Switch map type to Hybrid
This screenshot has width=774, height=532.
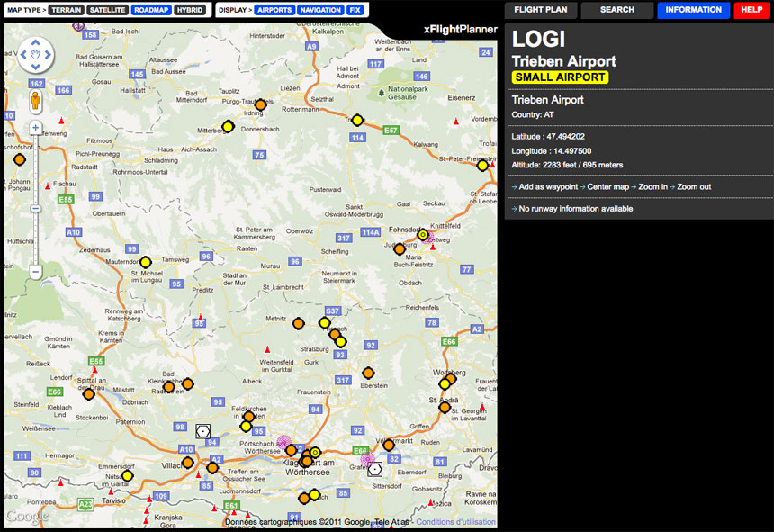pyautogui.click(x=190, y=10)
